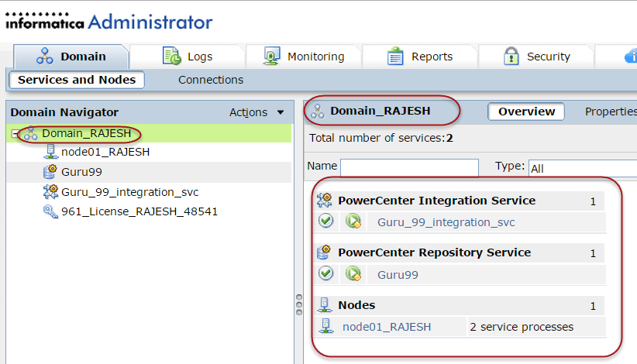This screenshot has width=637, height=364.
Task: Click the Guru99 repository service icon in navigator
Action: 51,172
